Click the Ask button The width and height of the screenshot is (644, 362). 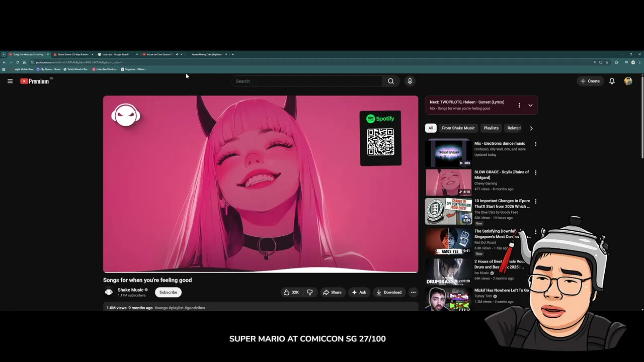359,292
